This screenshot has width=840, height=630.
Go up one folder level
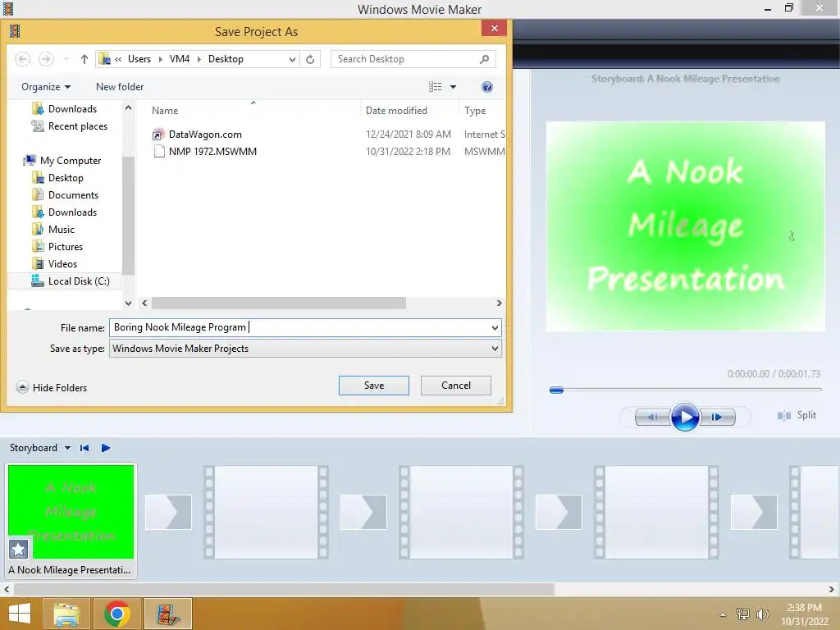click(84, 59)
